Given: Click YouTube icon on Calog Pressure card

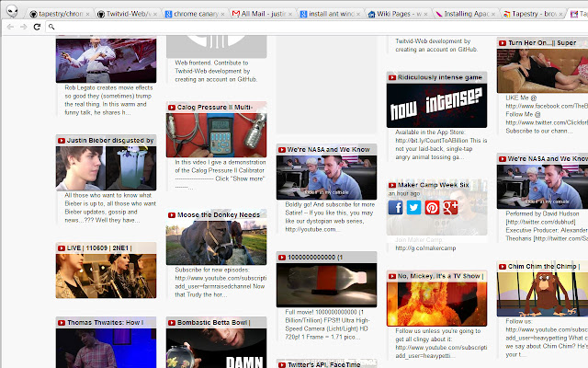Looking at the screenshot, I should pos(172,108).
